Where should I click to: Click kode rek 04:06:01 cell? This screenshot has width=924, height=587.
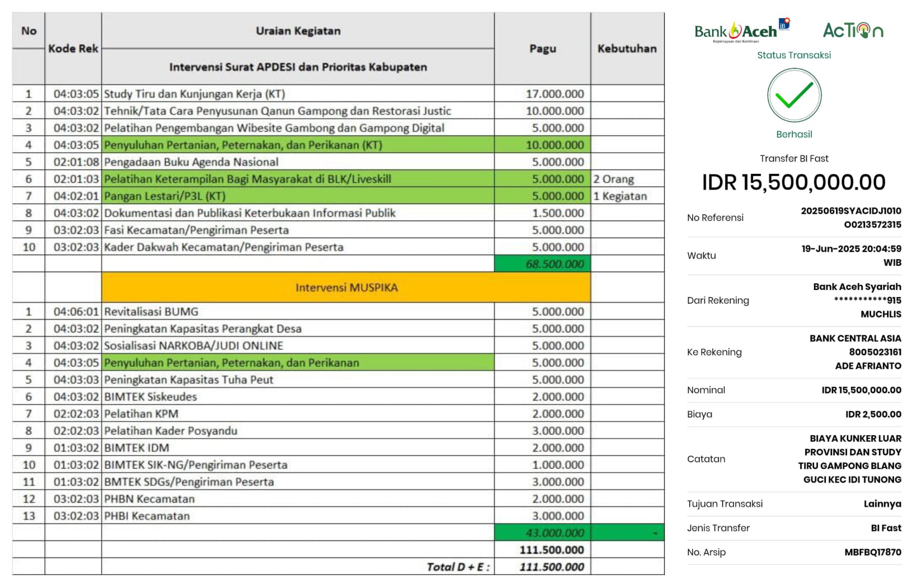click(73, 311)
